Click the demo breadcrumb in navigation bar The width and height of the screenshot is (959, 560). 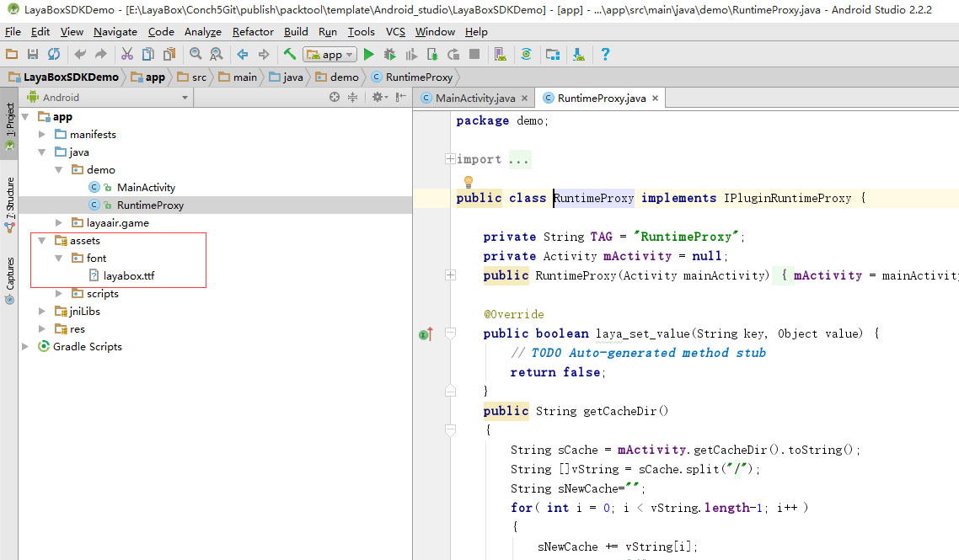(x=337, y=77)
